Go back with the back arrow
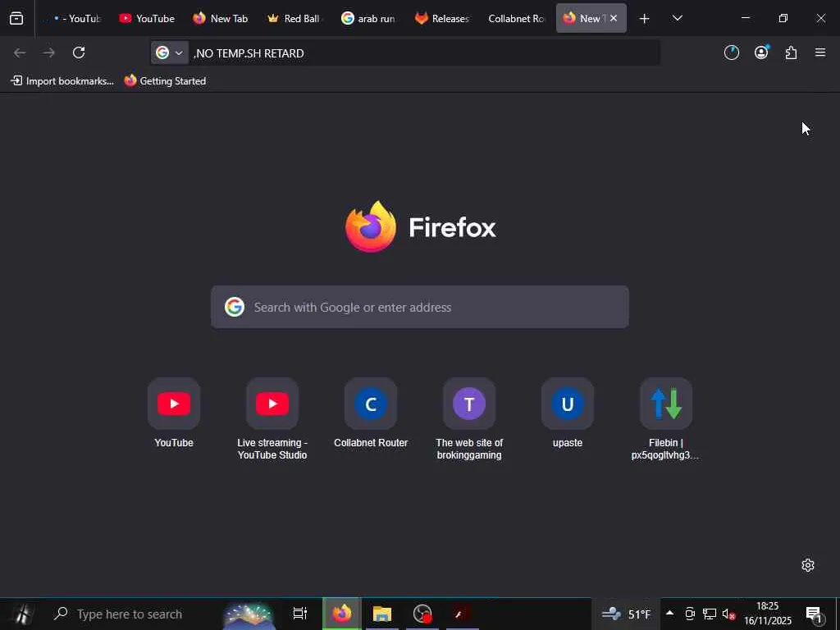The image size is (840, 630). pos(20,52)
